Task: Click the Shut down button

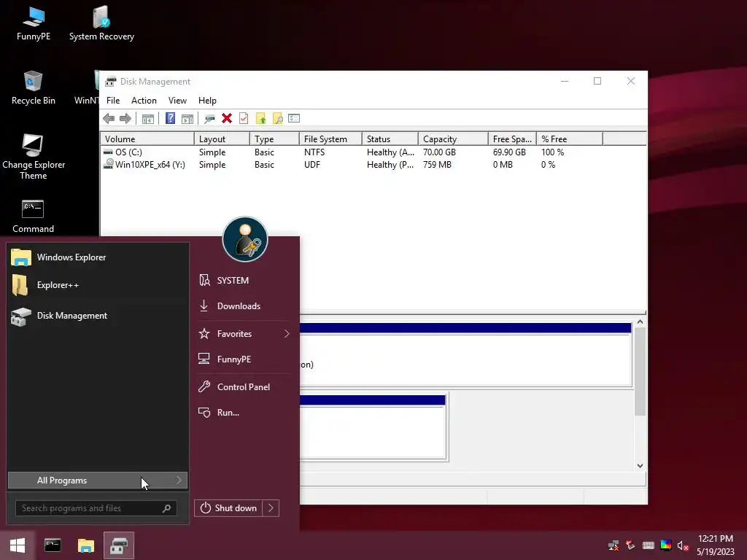Action: pyautogui.click(x=228, y=508)
